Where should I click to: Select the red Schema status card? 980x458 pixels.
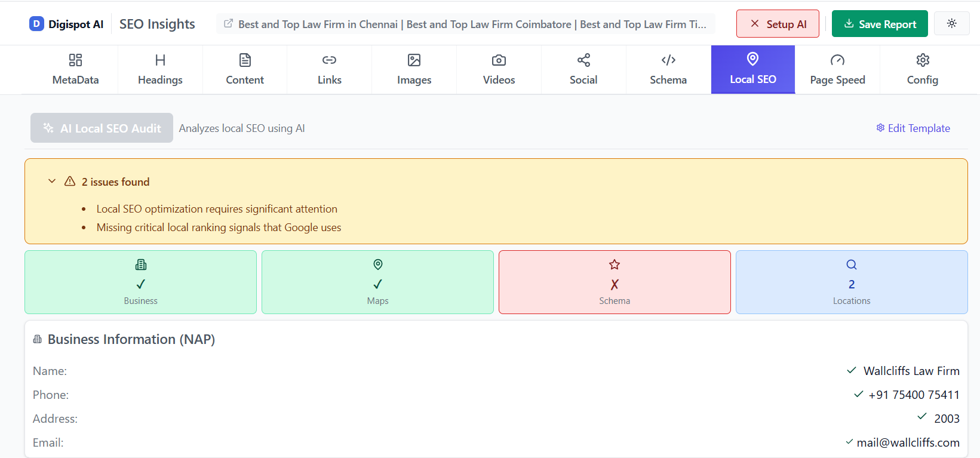[615, 282]
